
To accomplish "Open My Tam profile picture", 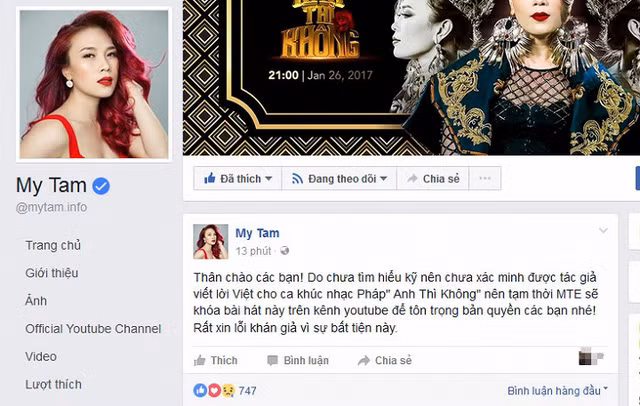I will 94,84.
